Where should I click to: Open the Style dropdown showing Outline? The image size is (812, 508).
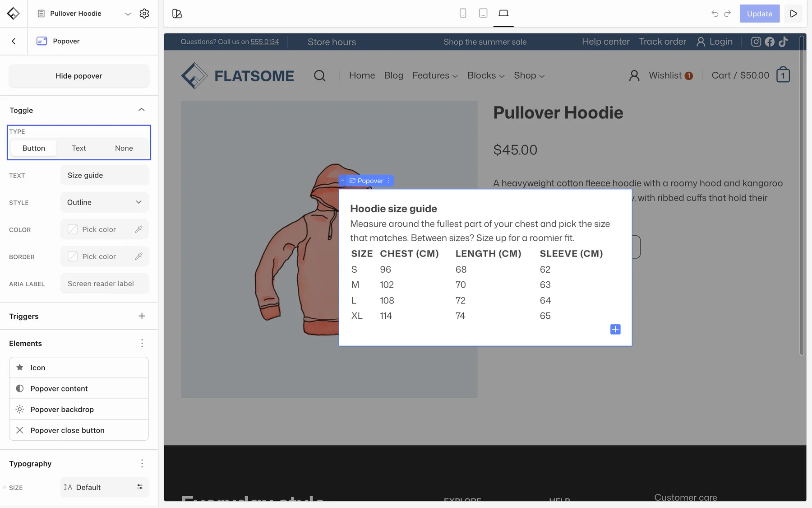coord(105,202)
